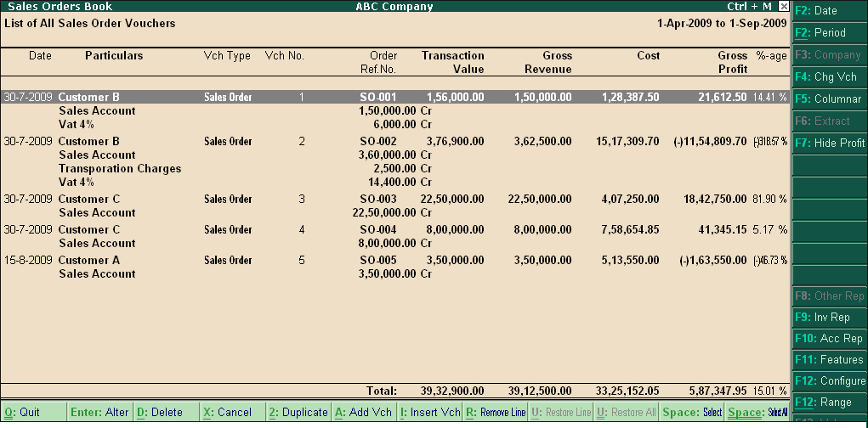Select order reference SO-005

pyautogui.click(x=378, y=260)
